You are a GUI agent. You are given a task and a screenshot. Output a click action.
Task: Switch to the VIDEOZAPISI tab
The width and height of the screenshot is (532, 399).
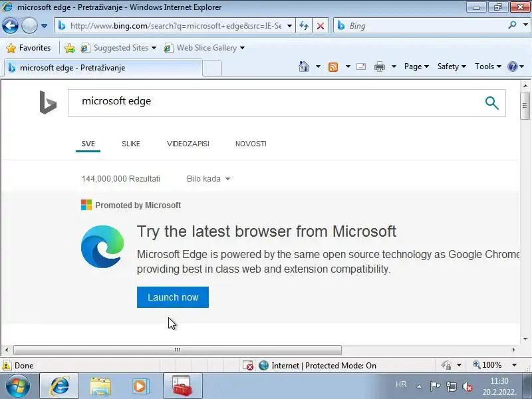pos(188,144)
